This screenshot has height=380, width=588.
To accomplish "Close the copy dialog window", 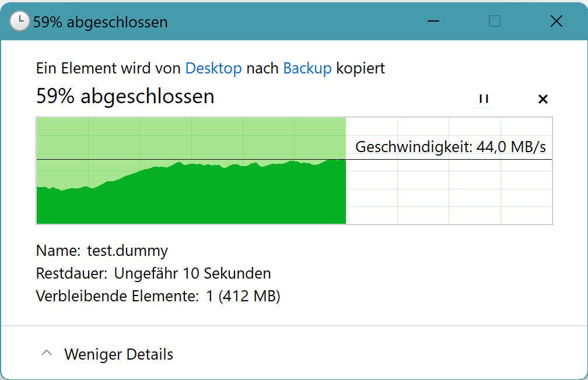I will (x=556, y=22).
